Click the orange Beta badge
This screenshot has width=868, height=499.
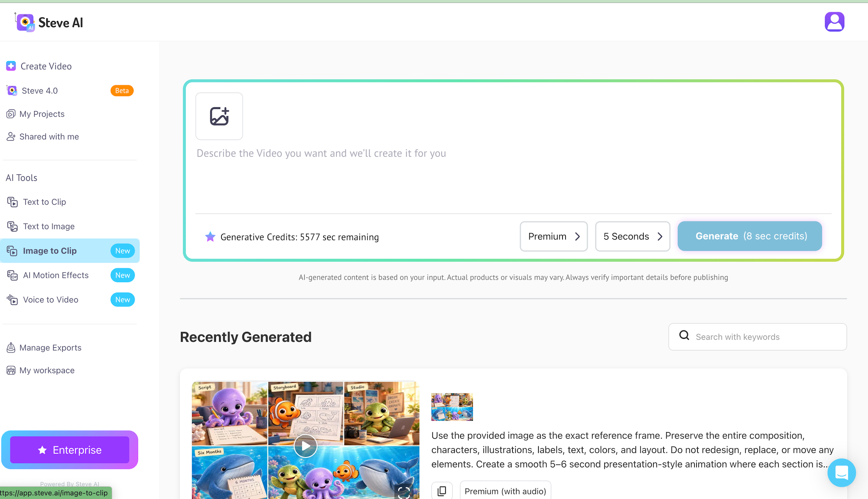(x=122, y=91)
